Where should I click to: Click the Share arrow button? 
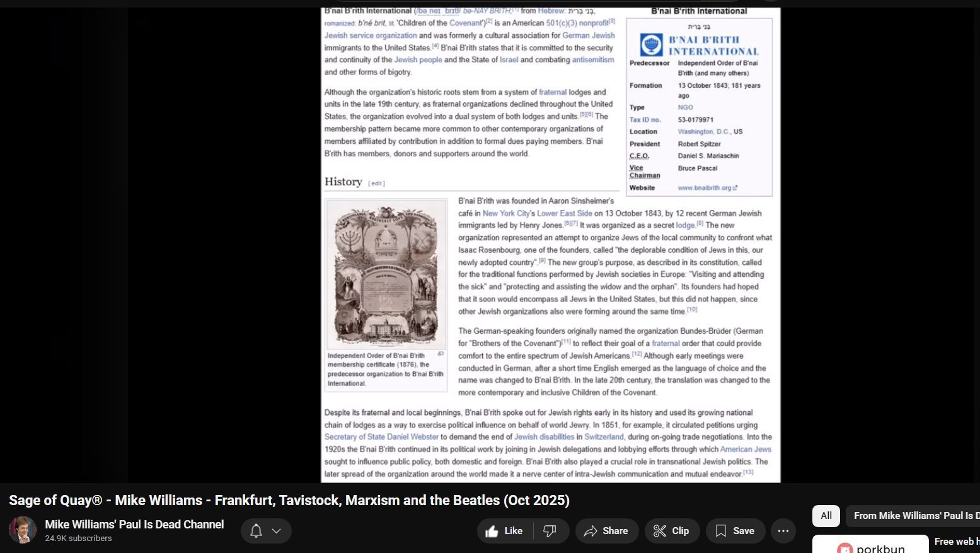point(606,531)
